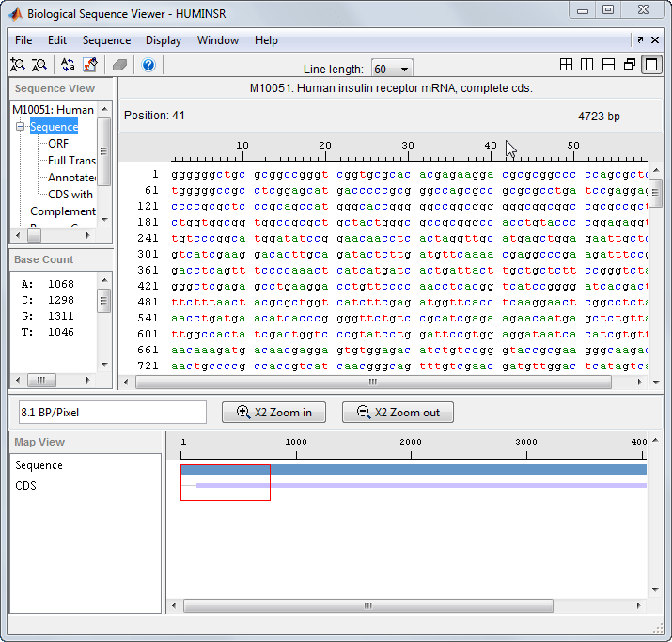Float the windows in cascade layout
The width and height of the screenshot is (672, 642).
coord(630,65)
